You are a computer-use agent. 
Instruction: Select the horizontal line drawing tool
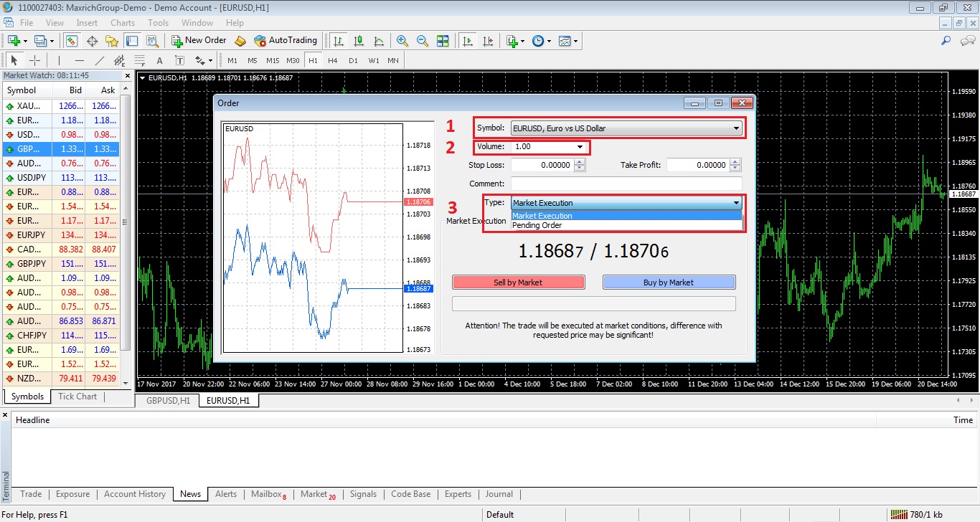click(80, 60)
